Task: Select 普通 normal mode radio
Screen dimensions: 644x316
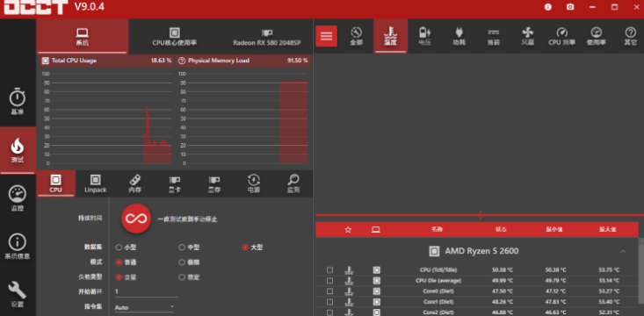Action: [x=119, y=262]
